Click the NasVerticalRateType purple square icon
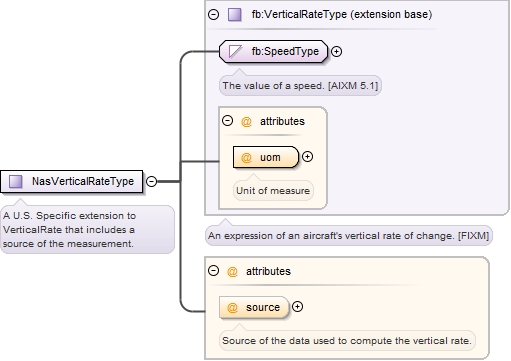The height and width of the screenshot is (361, 511). [x=16, y=181]
